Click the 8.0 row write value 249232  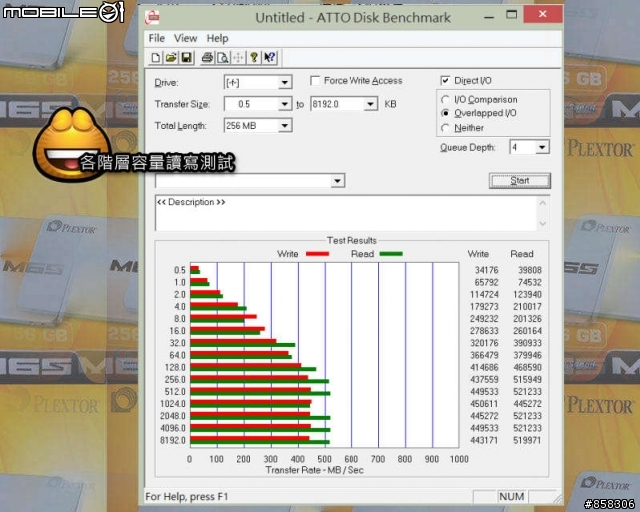coord(484,318)
